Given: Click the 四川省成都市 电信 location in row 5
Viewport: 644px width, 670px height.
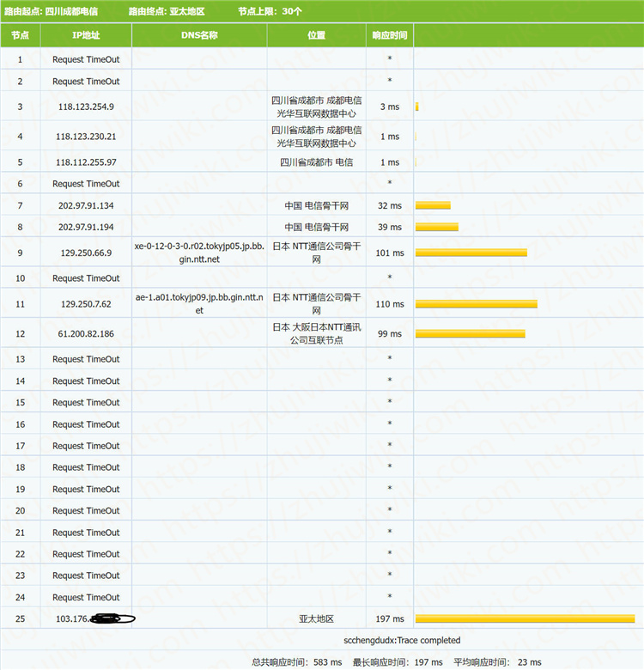Looking at the screenshot, I should pos(316,162).
